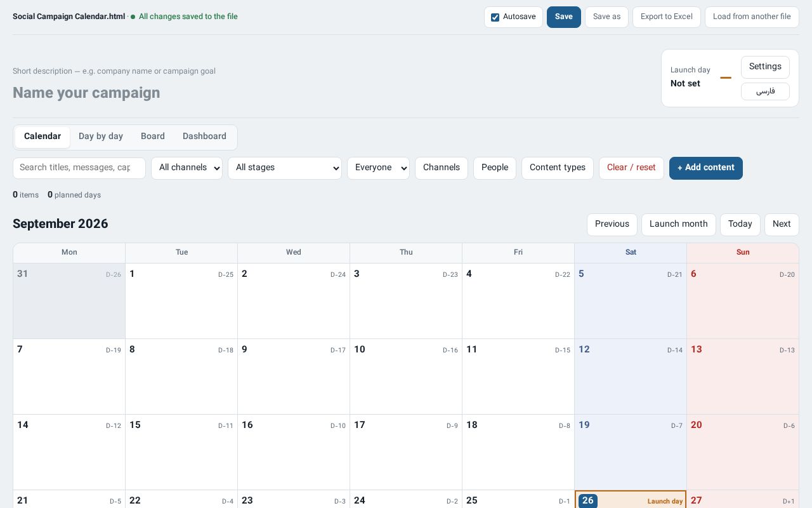Select Saturday September 12 cell
Viewport: 812px width, 508px height.
coord(631,377)
